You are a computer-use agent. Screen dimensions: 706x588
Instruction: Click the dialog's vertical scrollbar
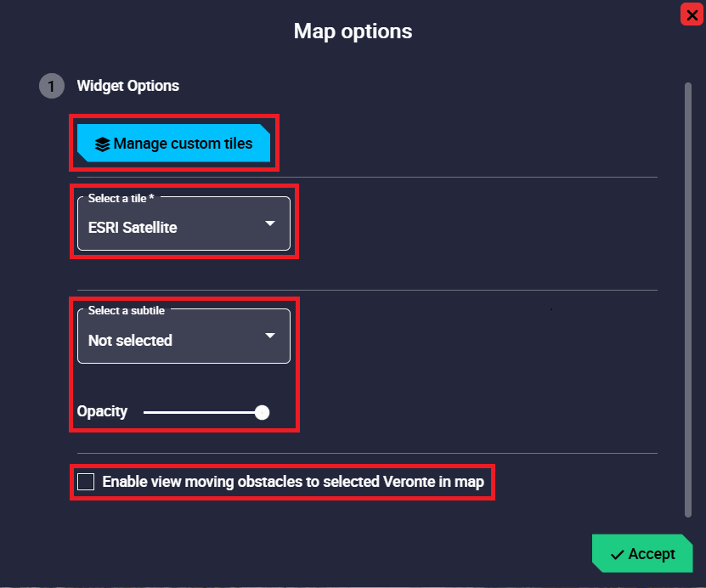[x=688, y=297]
